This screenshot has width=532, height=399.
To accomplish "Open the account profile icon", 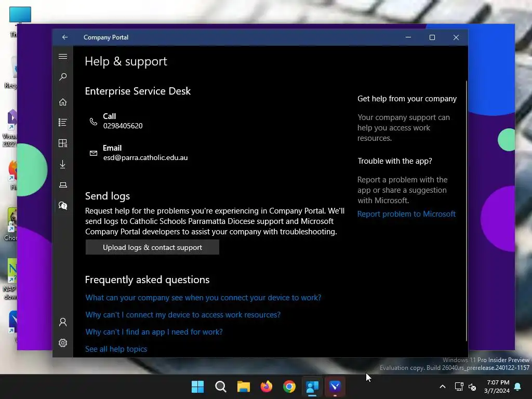I will point(63,322).
